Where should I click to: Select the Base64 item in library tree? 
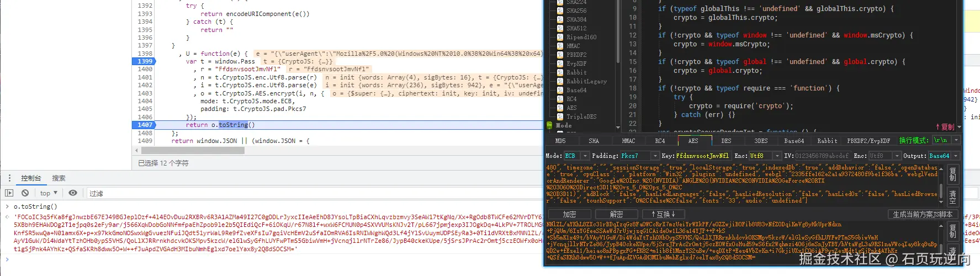pyautogui.click(x=576, y=90)
